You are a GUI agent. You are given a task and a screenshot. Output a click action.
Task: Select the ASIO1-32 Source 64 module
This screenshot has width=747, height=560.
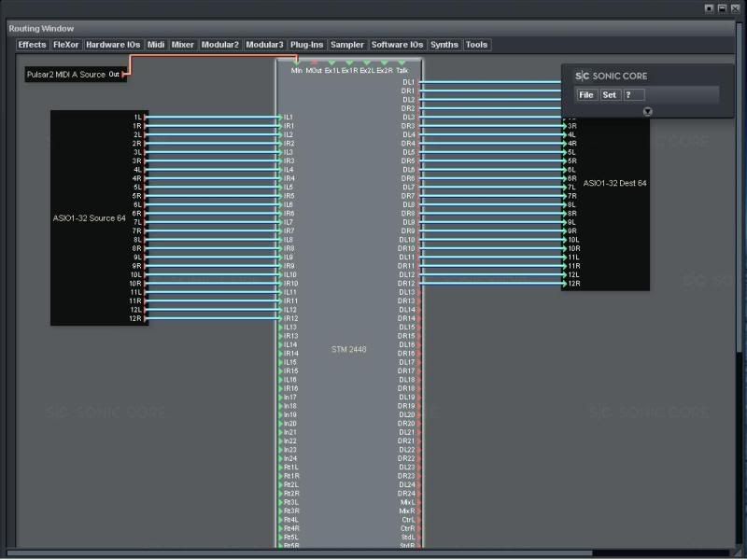tap(89, 218)
